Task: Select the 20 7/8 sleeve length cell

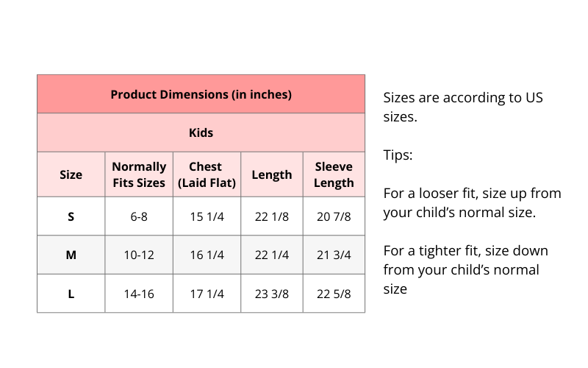Action: 334,216
